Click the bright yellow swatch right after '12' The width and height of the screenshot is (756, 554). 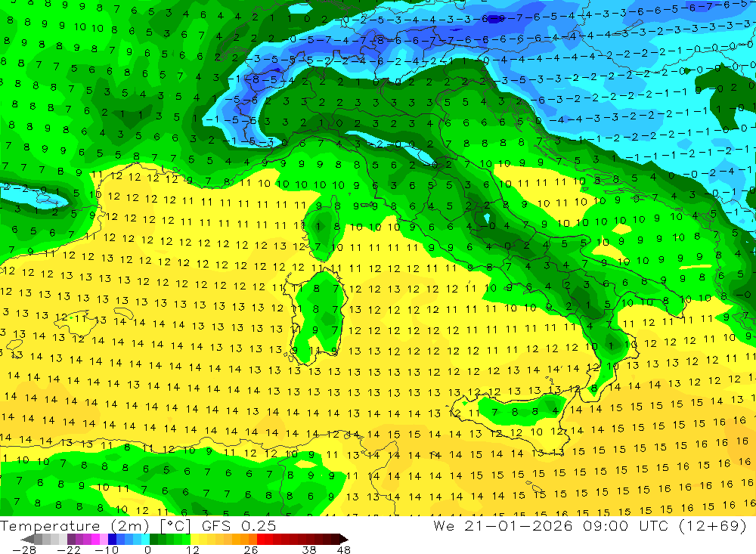click(195, 539)
